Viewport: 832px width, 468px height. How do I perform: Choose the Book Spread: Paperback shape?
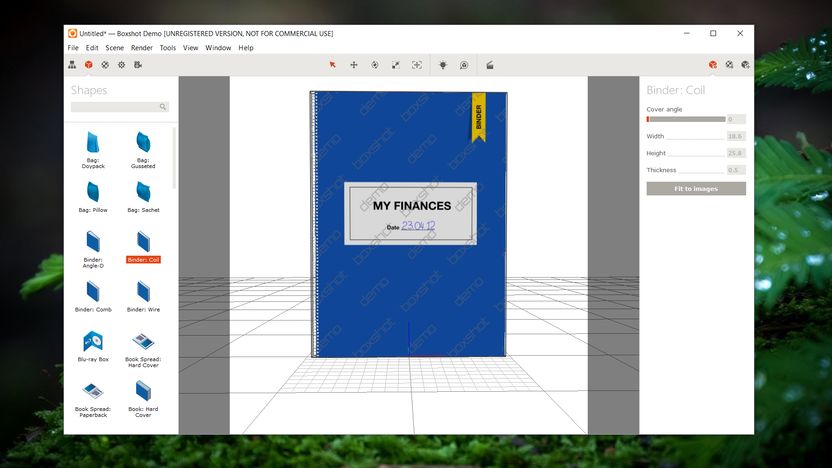click(x=93, y=400)
